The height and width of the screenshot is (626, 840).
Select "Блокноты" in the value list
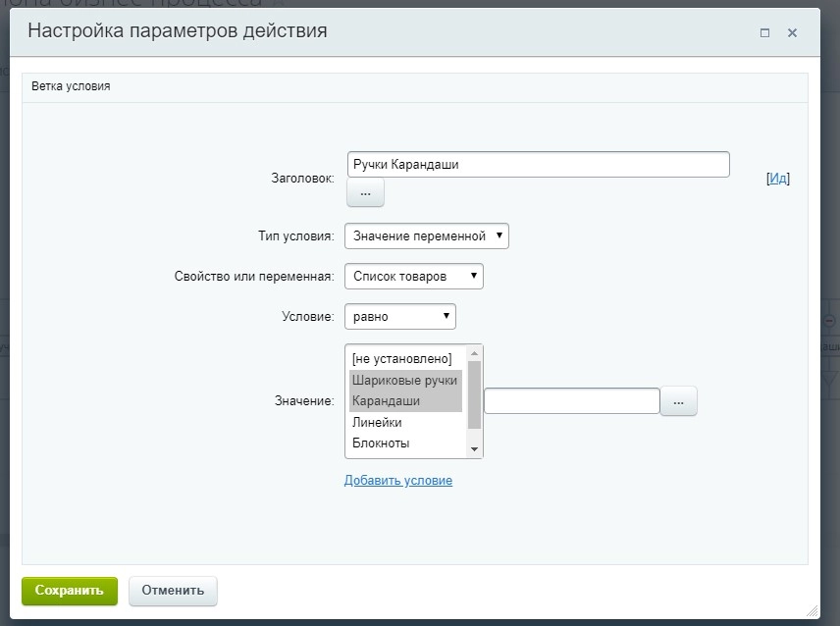(379, 443)
